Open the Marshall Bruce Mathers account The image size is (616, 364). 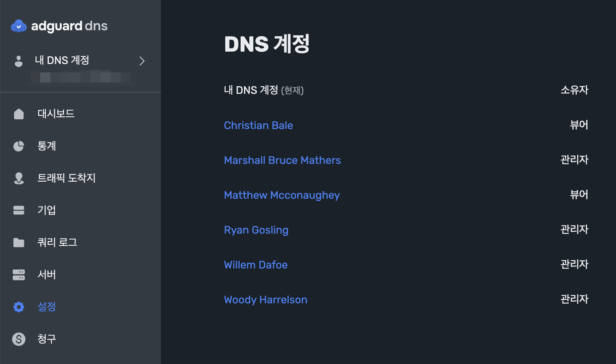(x=282, y=160)
